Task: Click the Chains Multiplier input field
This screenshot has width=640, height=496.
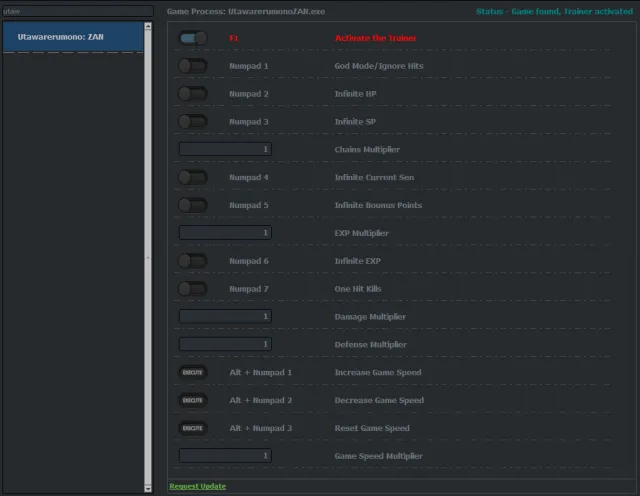Action: pyautogui.click(x=225, y=149)
